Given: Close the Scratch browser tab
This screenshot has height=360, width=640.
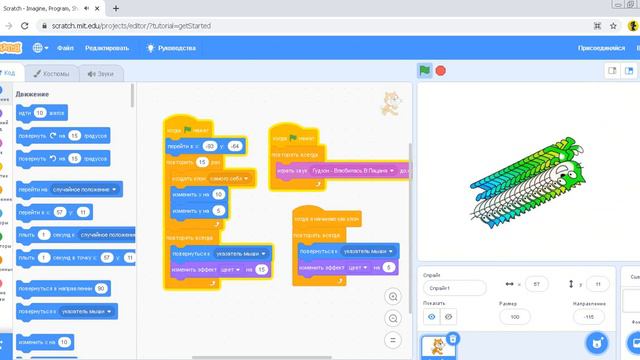Looking at the screenshot, I should point(97,8).
